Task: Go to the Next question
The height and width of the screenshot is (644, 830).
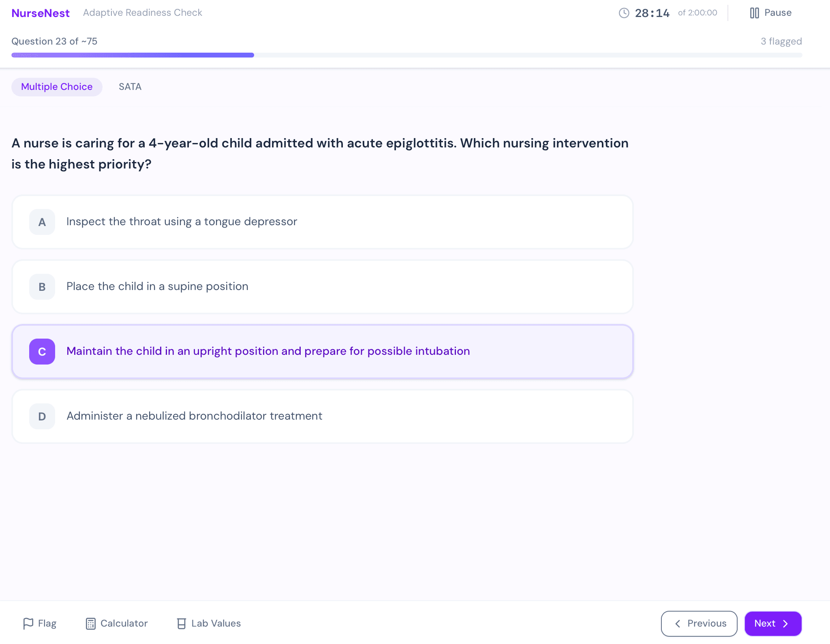Action: point(772,624)
